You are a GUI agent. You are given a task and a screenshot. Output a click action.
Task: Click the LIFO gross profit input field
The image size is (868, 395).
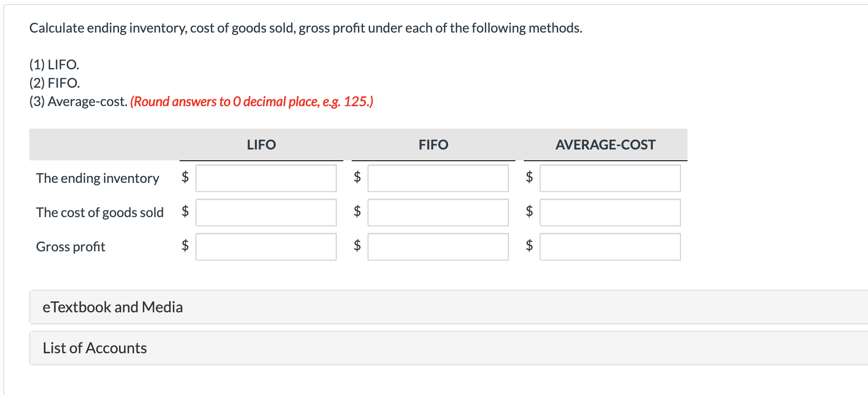[266, 247]
